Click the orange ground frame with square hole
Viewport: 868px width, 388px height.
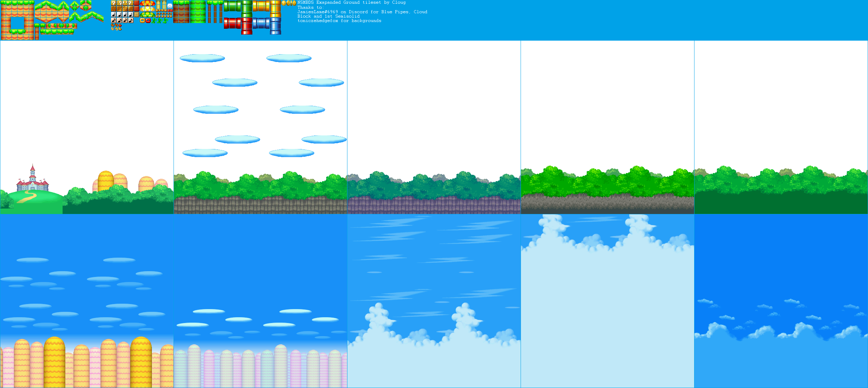coord(17,20)
